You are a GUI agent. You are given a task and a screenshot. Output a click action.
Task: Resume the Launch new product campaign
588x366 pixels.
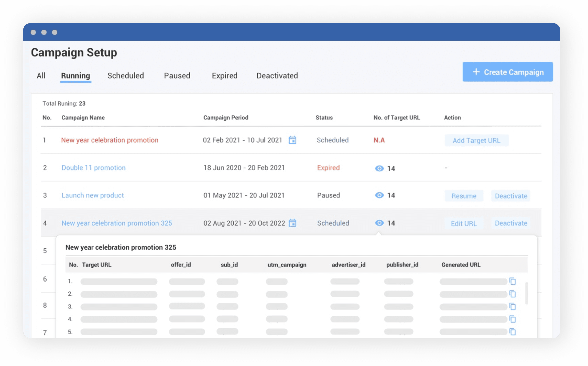pyautogui.click(x=464, y=196)
